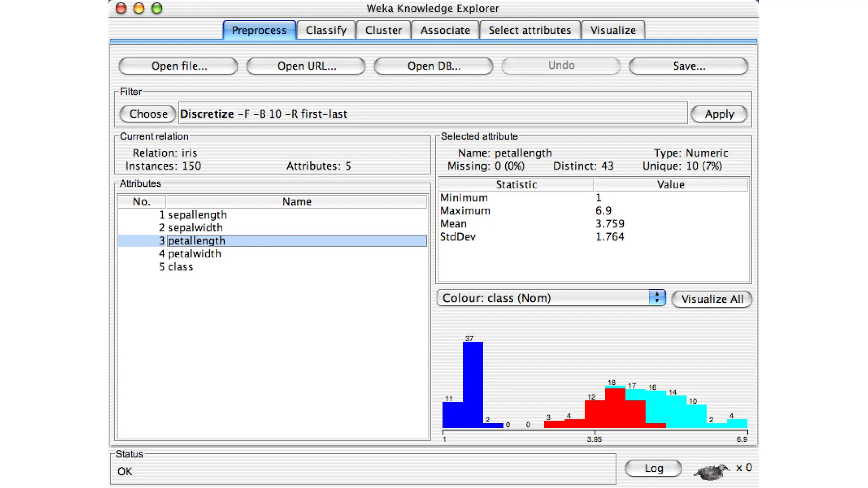Click the Open DB... button

[x=433, y=66]
